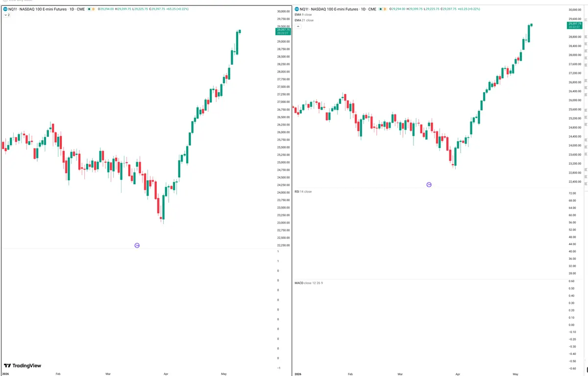Viewport: 588px width, 376px height.
Task: Click the 24,000.00 price scale label on right chart
Action: [x=575, y=146]
